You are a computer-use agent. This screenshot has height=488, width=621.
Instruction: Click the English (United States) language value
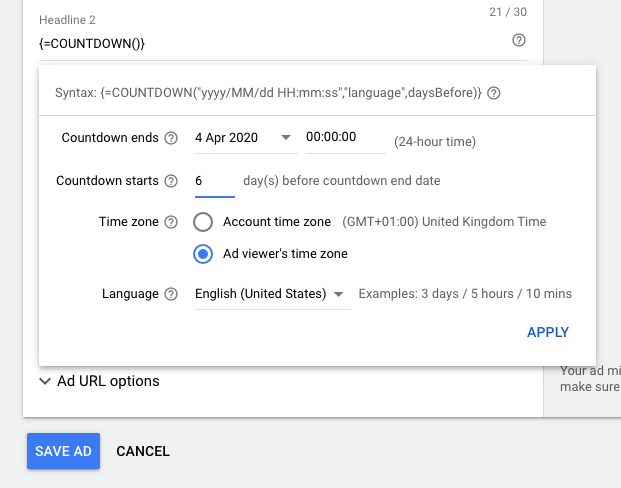coord(261,294)
